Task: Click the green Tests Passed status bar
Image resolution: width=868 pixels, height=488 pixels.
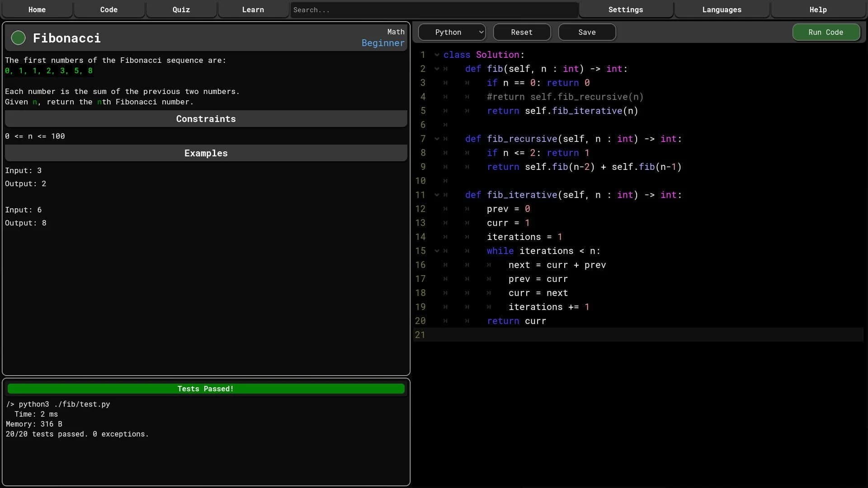Action: (x=206, y=389)
